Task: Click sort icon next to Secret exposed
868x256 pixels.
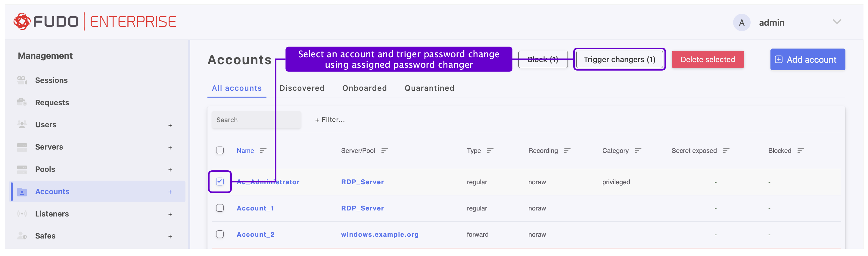Action: click(726, 151)
